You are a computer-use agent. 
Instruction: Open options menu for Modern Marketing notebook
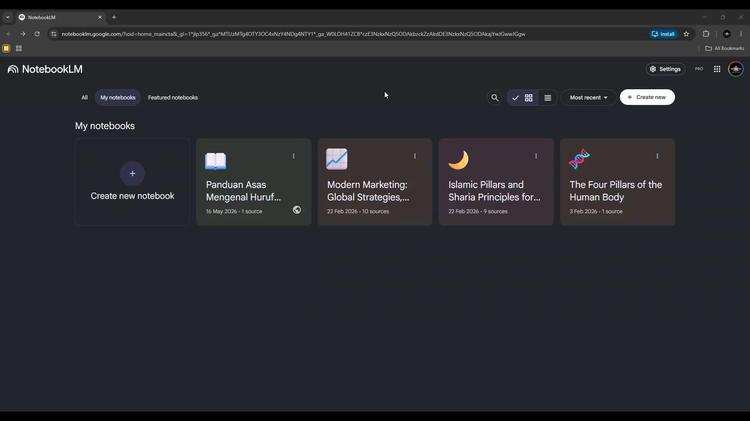click(x=415, y=156)
